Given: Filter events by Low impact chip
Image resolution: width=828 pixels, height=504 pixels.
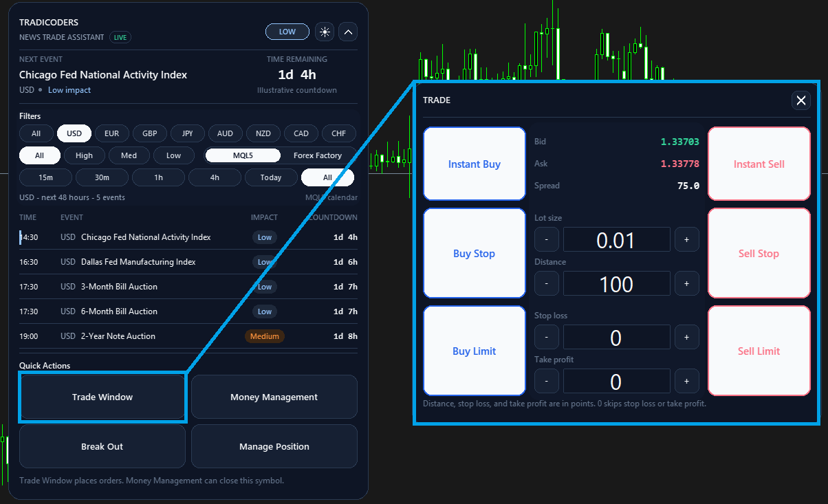Looking at the screenshot, I should (x=174, y=155).
